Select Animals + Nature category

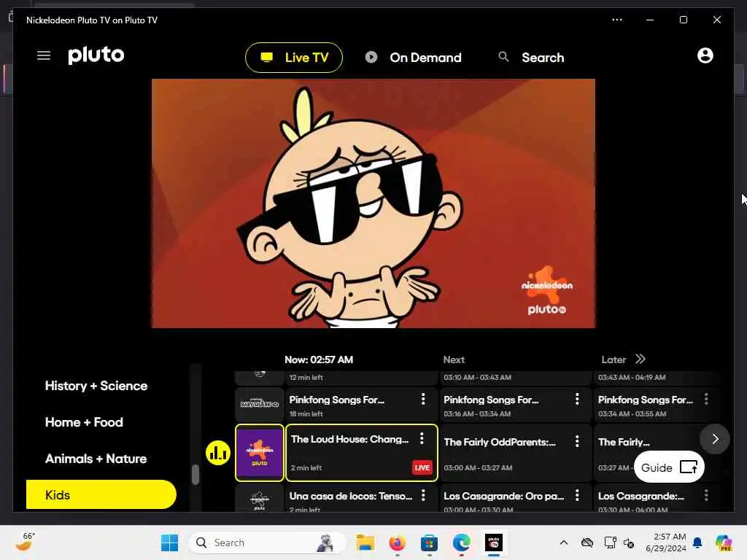click(x=96, y=459)
